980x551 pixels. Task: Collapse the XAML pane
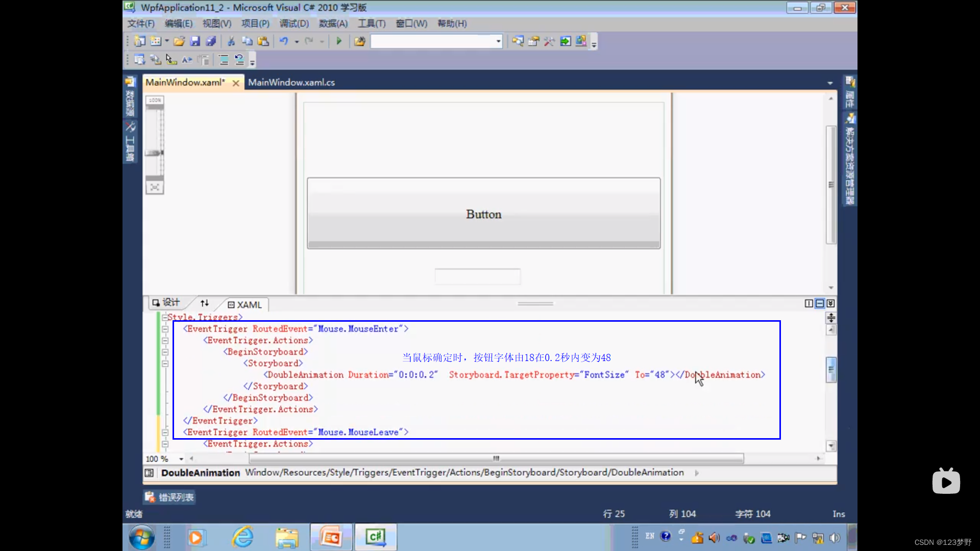pyautogui.click(x=830, y=303)
